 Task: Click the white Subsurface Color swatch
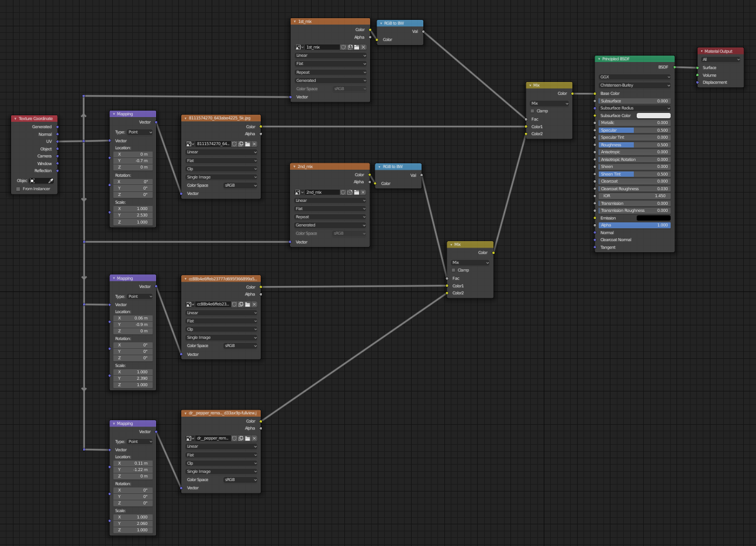tap(653, 115)
